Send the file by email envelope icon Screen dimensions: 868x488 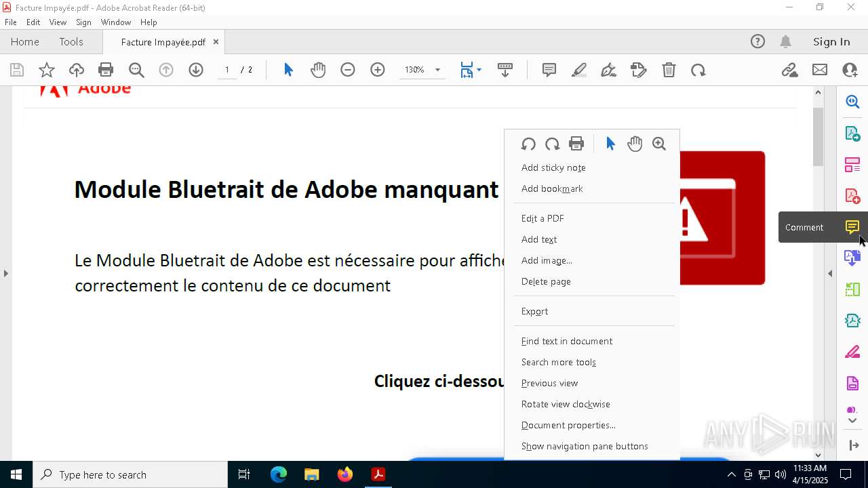(x=820, y=70)
